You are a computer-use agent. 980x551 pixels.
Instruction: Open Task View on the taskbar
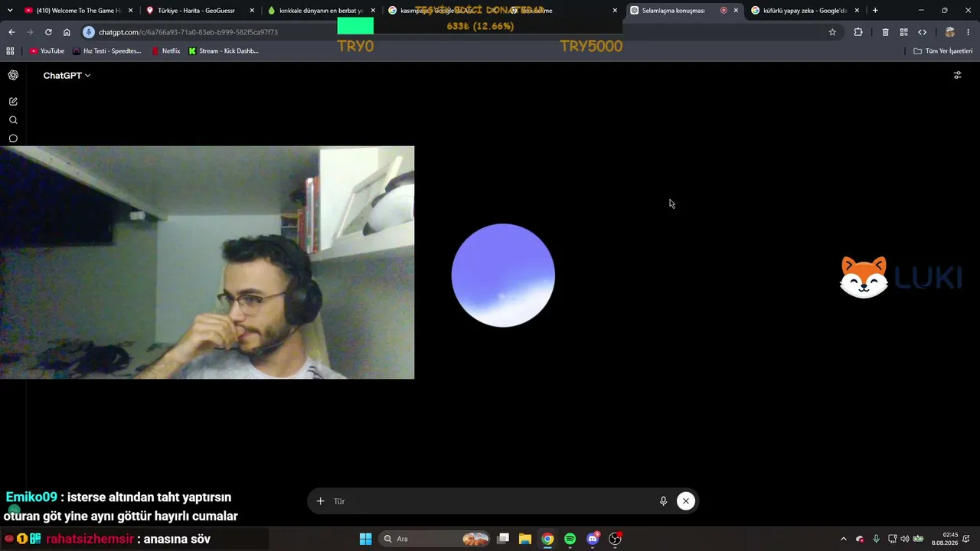click(x=503, y=539)
